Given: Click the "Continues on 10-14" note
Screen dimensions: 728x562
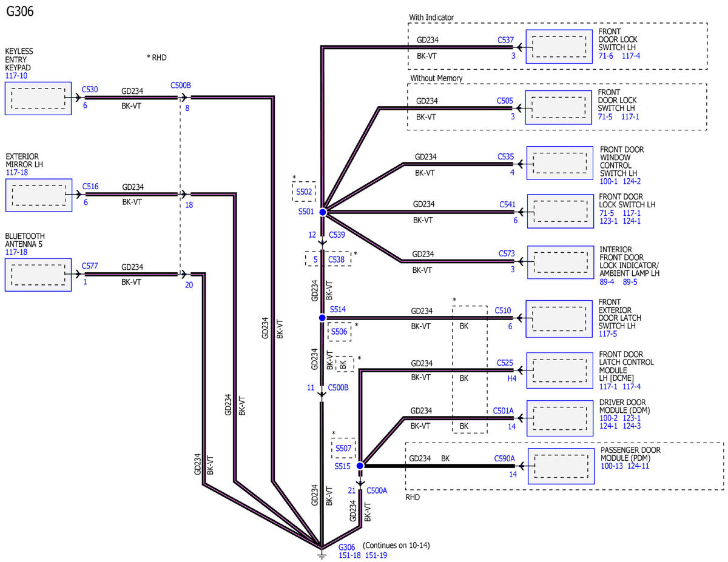Looking at the screenshot, I should [x=396, y=546].
